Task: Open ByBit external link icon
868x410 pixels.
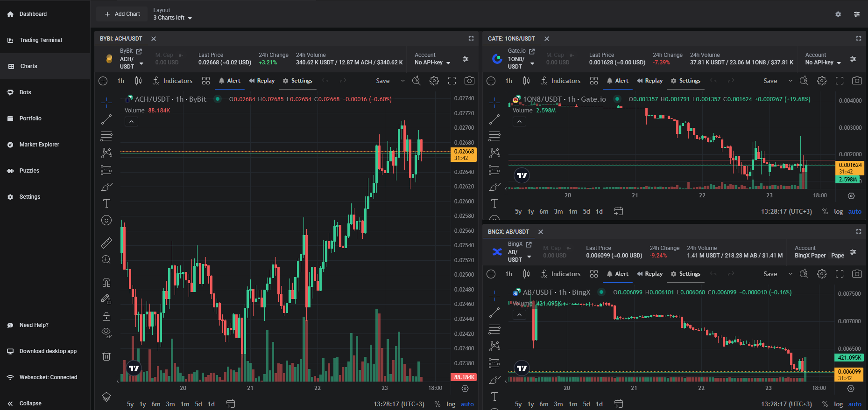Action: [139, 51]
